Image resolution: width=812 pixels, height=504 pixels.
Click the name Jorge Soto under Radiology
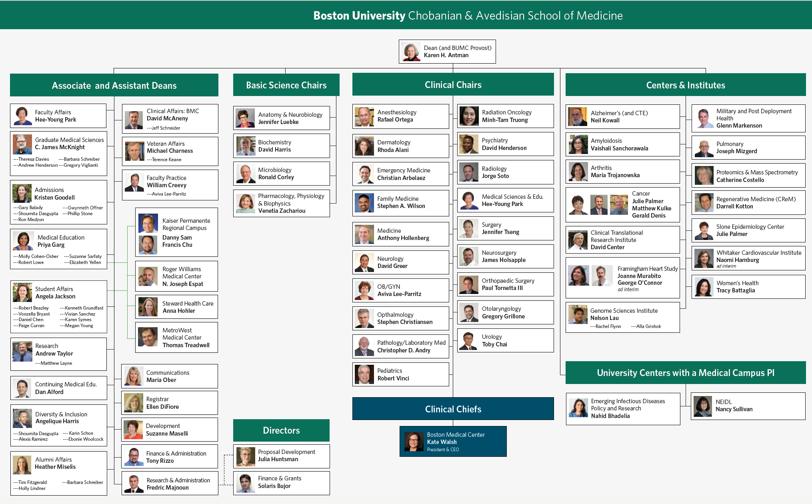[x=495, y=176]
